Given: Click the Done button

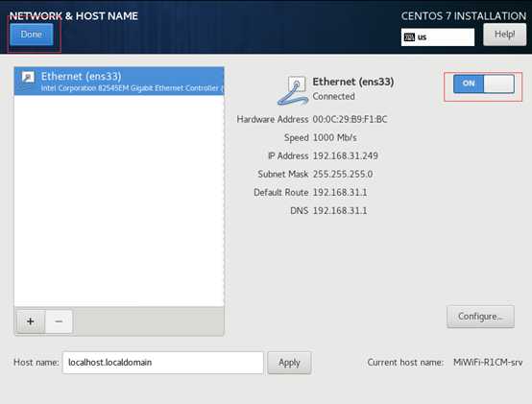Looking at the screenshot, I should coord(32,35).
